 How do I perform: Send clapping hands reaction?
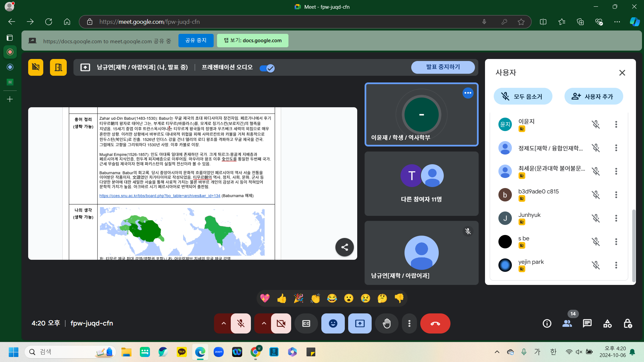[315, 298]
